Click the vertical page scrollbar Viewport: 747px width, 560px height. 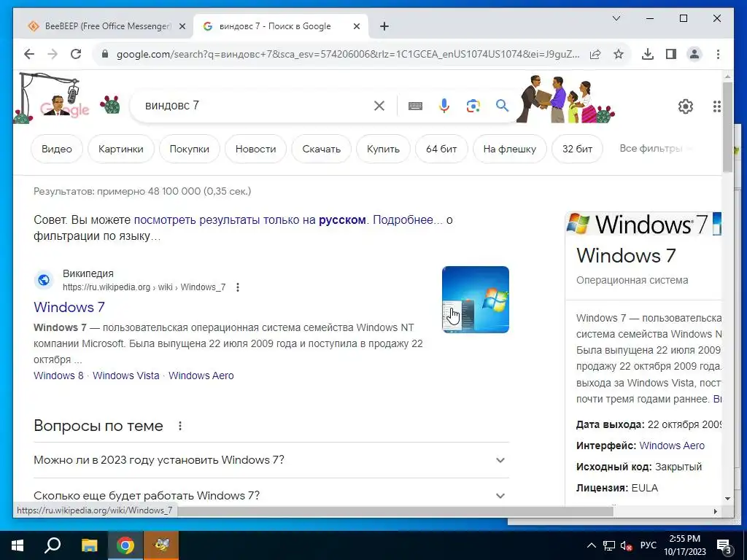click(x=727, y=127)
